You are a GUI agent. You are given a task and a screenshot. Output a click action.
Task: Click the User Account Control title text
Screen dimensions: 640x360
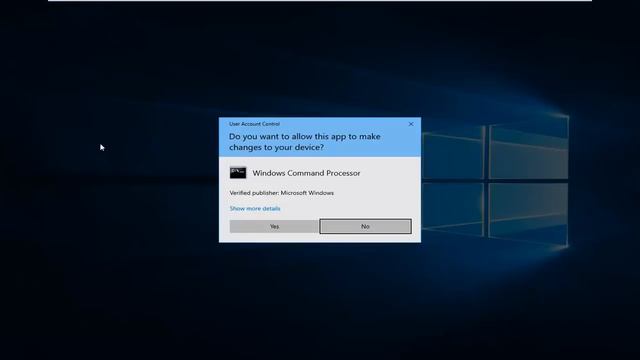(254, 124)
